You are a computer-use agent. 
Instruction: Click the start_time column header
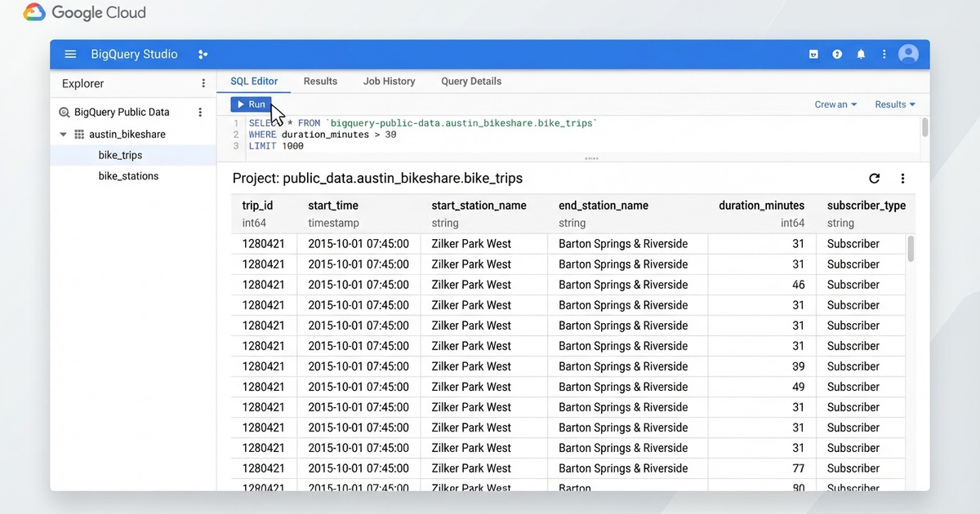coord(333,206)
